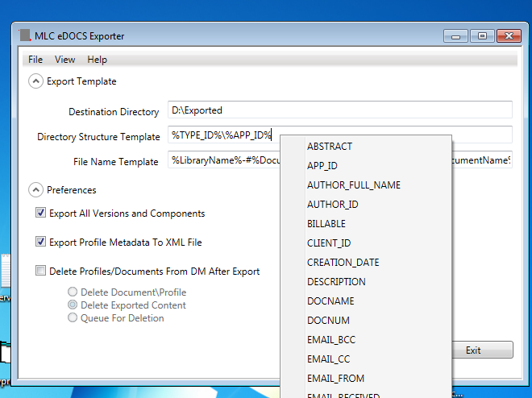Collapse the Preferences section
The height and width of the screenshot is (398, 532).
pyautogui.click(x=35, y=190)
